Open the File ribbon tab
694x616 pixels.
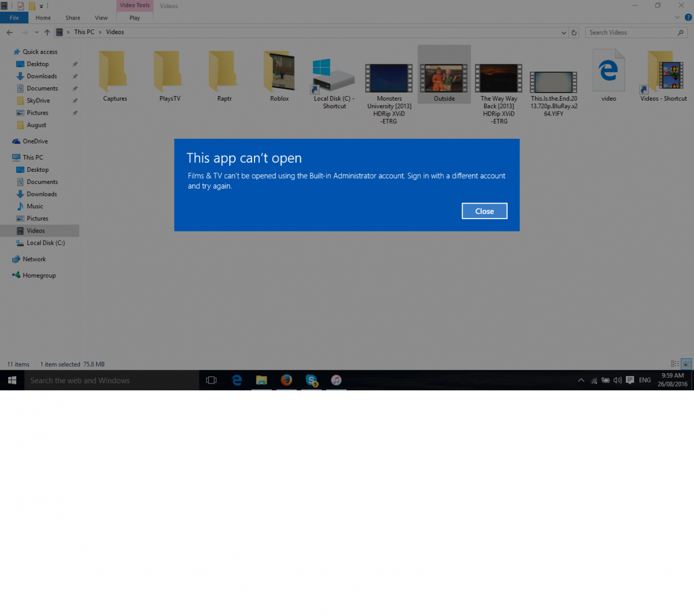[x=14, y=18]
